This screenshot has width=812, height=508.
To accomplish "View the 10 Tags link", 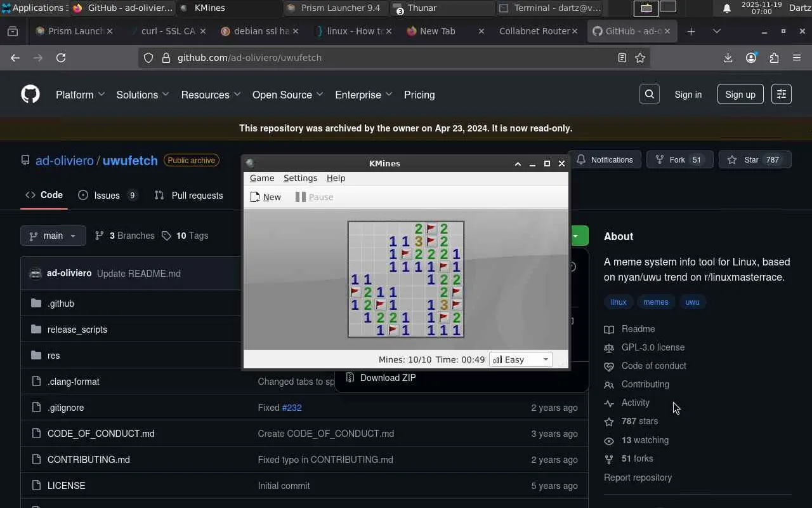I will 185,236.
